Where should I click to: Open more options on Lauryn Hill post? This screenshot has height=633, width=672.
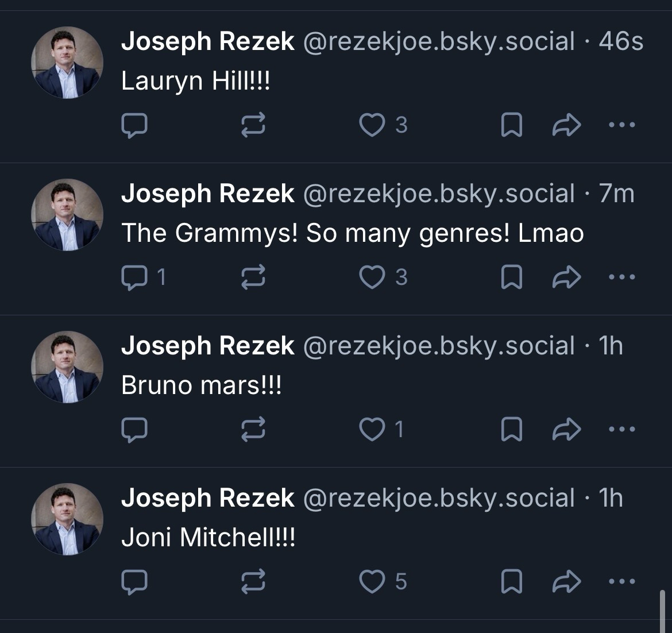click(622, 125)
